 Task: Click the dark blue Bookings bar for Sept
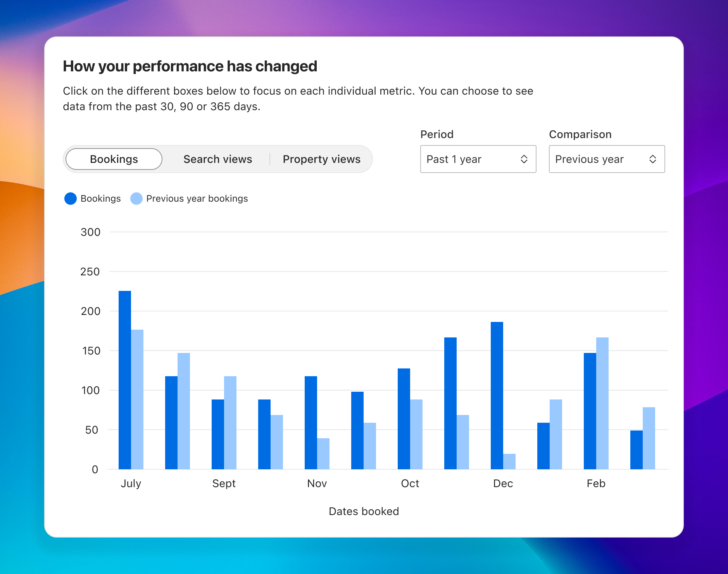coord(218,434)
